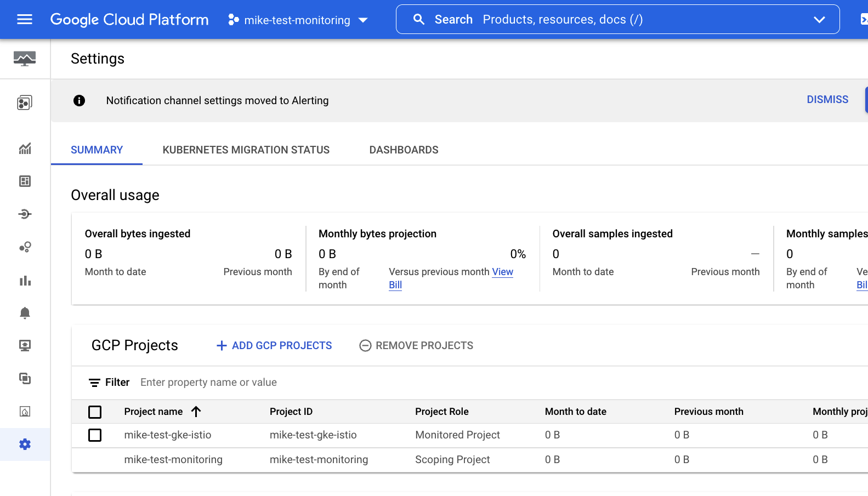
Task: Click the info icon in notification banner
Action: tap(80, 100)
